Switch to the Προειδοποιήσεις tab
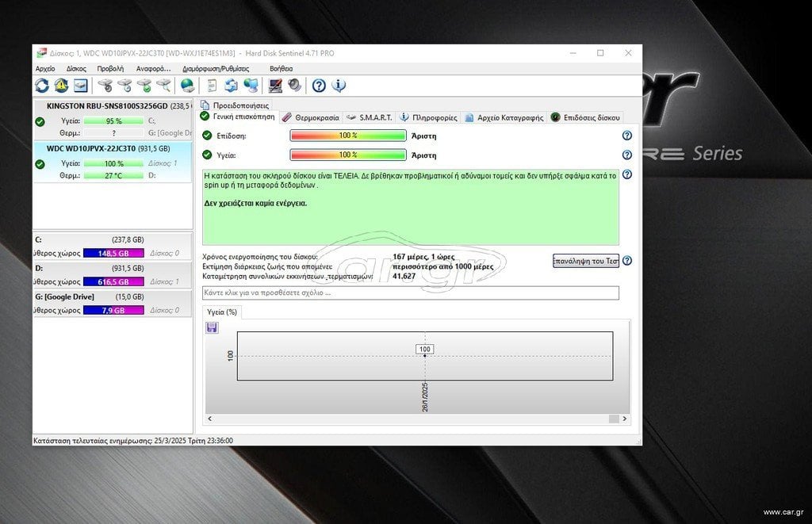Screen dimensions: 812x524 [x=235, y=105]
